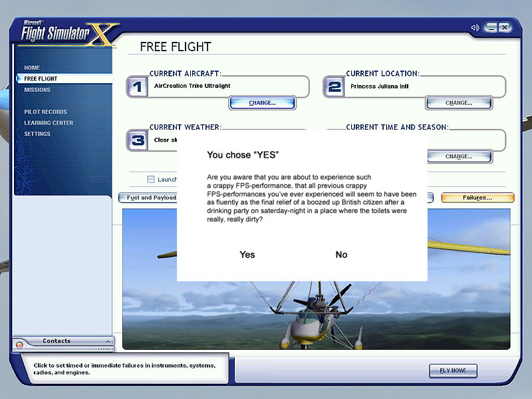This screenshot has height=399, width=532.
Task: Close the Flight Simulator X window
Action: [x=505, y=27]
